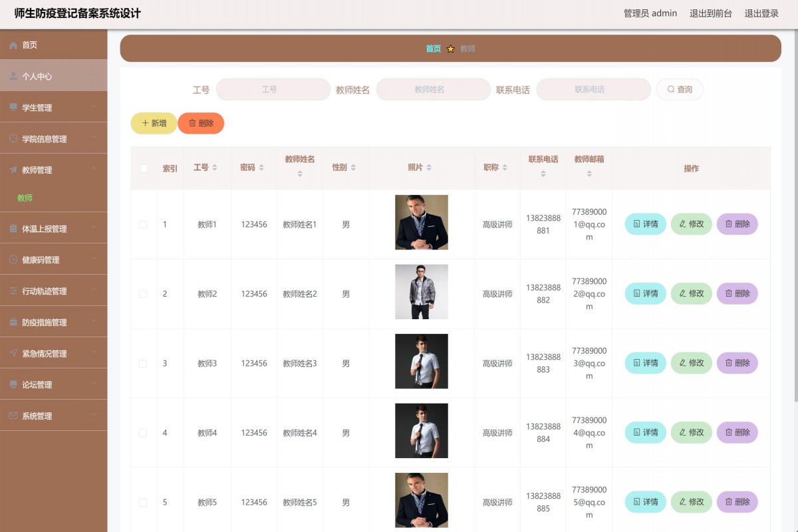Click the 新增 add button
This screenshot has width=798, height=532.
coord(154,123)
